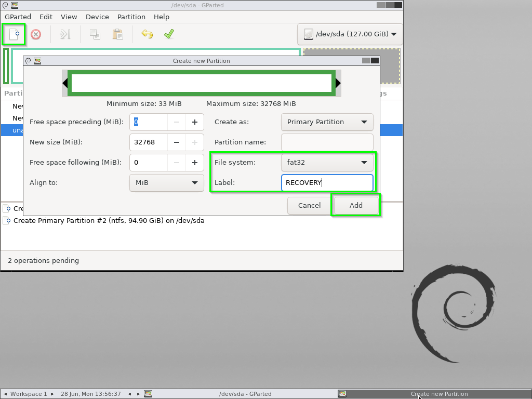This screenshot has height=399, width=532.
Task: Click the Maximum size: 32768 MiB text
Action: (x=251, y=104)
